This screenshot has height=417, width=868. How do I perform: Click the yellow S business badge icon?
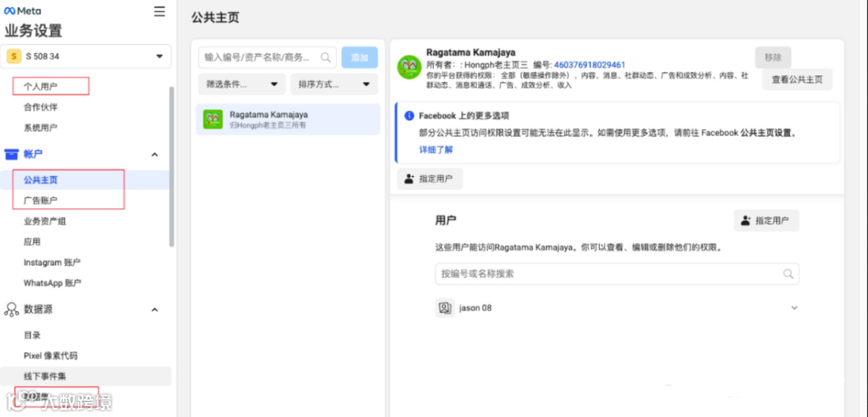[14, 57]
